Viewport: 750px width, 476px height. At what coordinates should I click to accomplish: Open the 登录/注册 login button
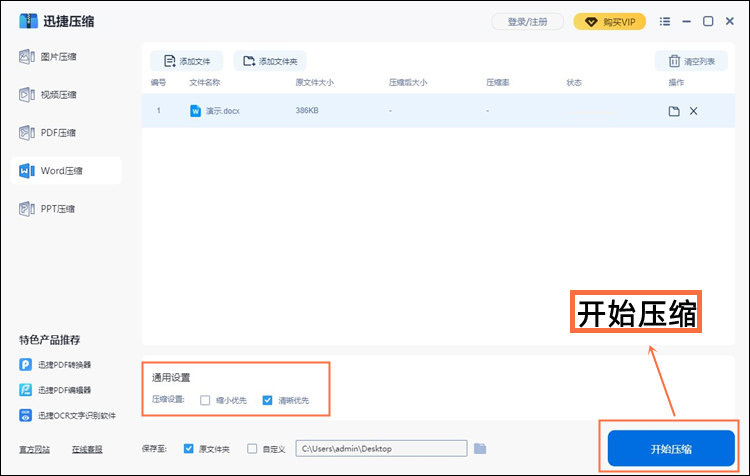tap(528, 22)
